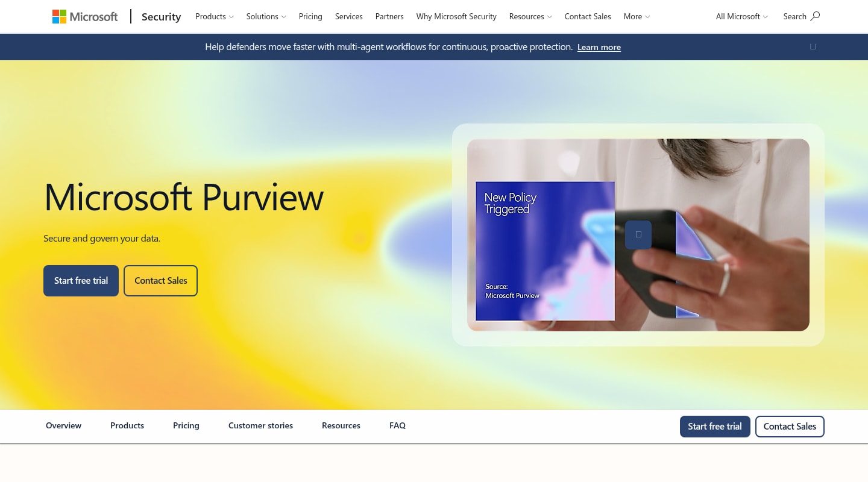Expand the More dropdown menu
The width and height of the screenshot is (868, 482).
coord(637,16)
